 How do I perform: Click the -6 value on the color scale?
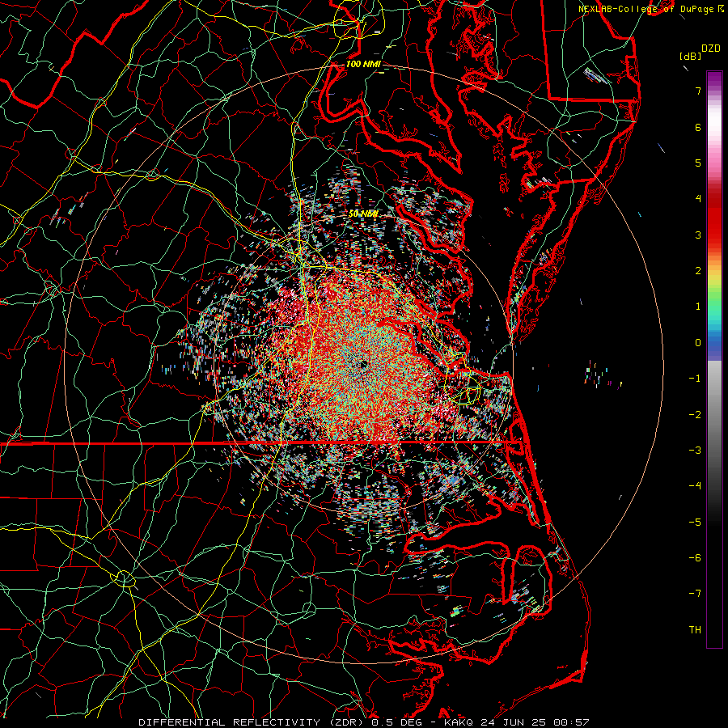tap(695, 557)
